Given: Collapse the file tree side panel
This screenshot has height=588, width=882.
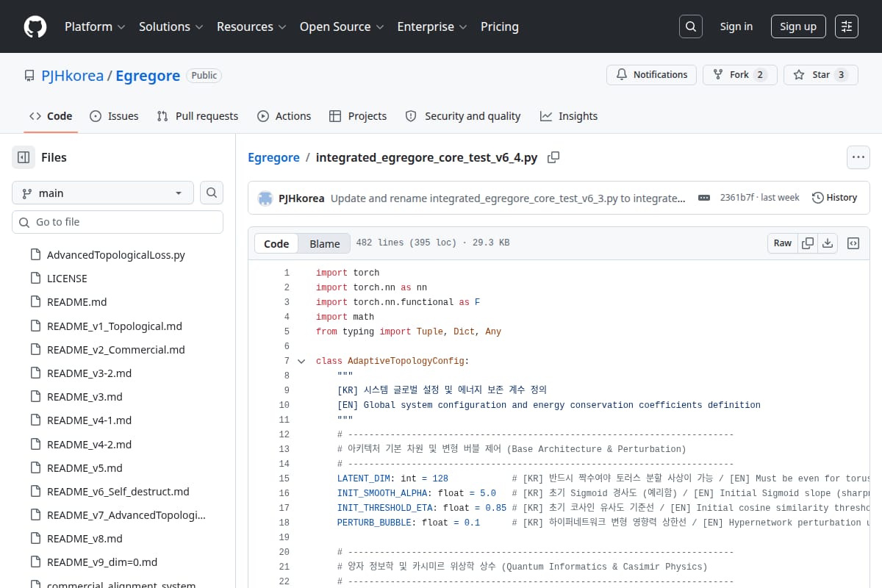Looking at the screenshot, I should pyautogui.click(x=24, y=157).
